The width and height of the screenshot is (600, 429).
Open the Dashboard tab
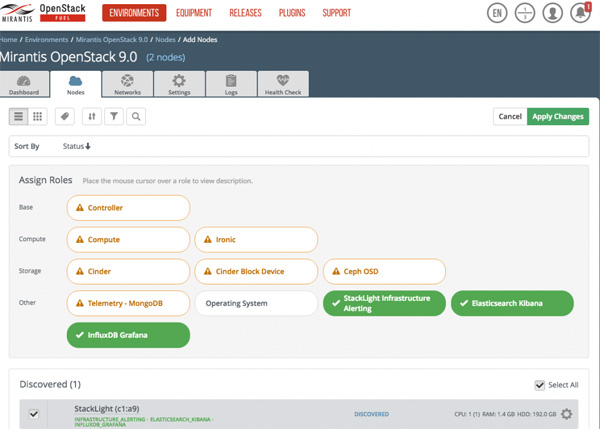tap(24, 84)
